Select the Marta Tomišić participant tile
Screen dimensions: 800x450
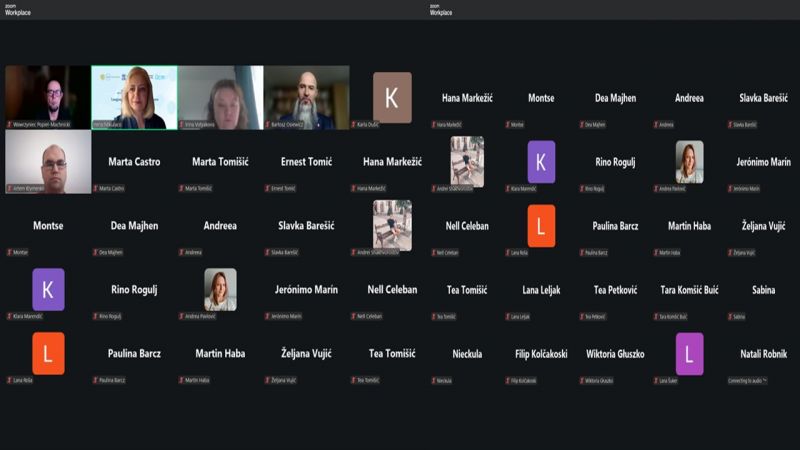pyautogui.click(x=220, y=162)
